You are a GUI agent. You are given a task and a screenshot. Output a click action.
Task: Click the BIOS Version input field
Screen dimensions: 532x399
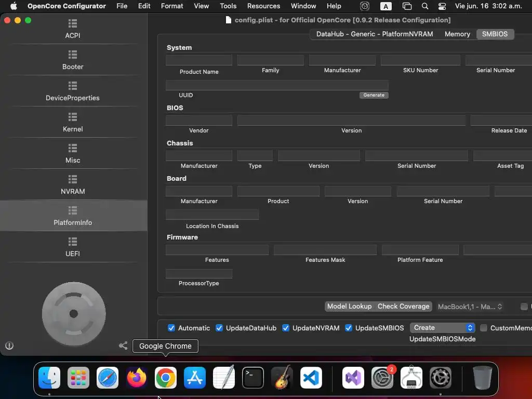352,121
